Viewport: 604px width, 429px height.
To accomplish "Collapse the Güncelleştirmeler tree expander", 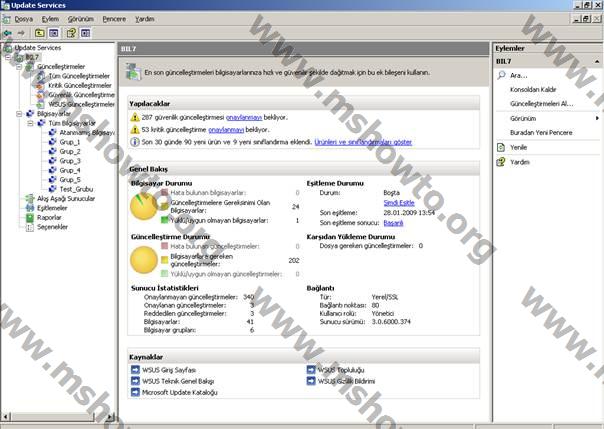I will (x=19, y=67).
